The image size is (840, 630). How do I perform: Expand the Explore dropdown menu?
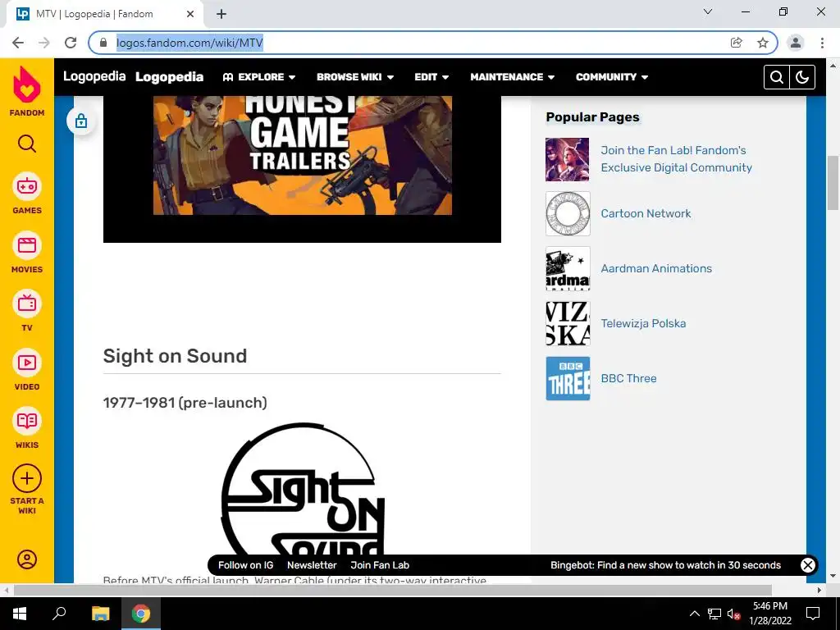coord(259,77)
